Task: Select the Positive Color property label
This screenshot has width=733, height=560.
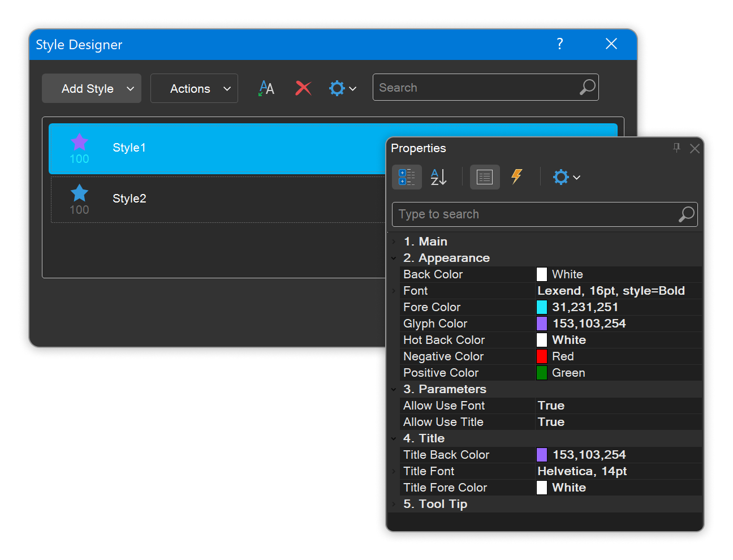Action: tap(441, 373)
